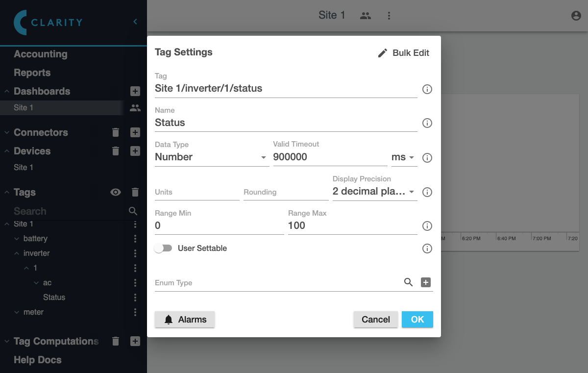Screen dimensions: 588x373
Task: Open the Alarms button
Action: coord(185,320)
